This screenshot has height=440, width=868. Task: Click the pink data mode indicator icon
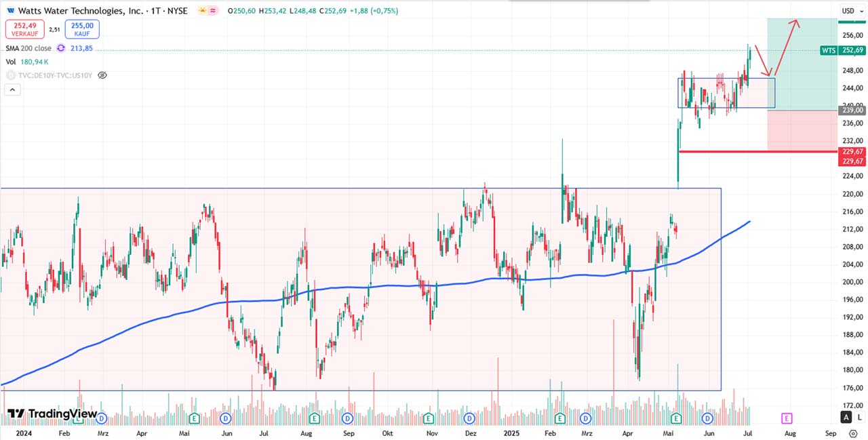pyautogui.click(x=214, y=11)
